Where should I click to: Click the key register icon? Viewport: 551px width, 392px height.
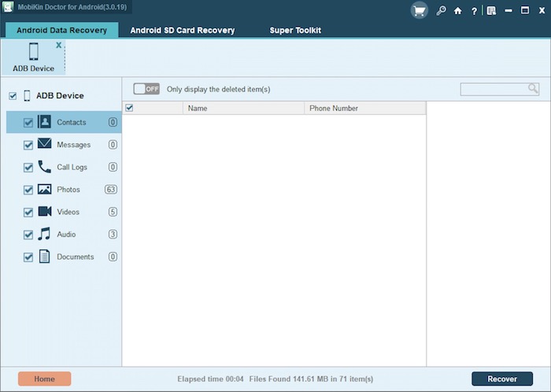click(x=441, y=11)
